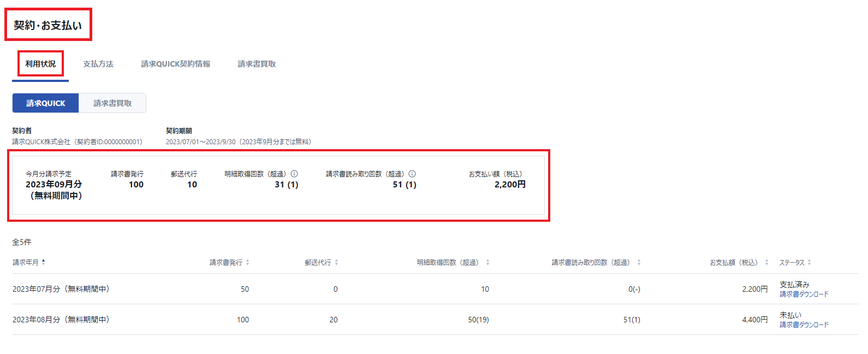Screen dimensions: 868x354
Task: Click 2023年09月分 summary billing month
Action: click(53, 185)
